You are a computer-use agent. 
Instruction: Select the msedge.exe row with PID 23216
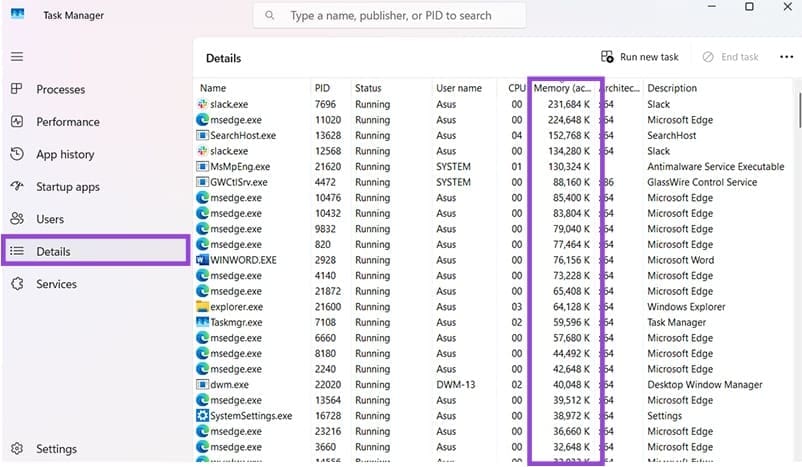click(x=493, y=431)
